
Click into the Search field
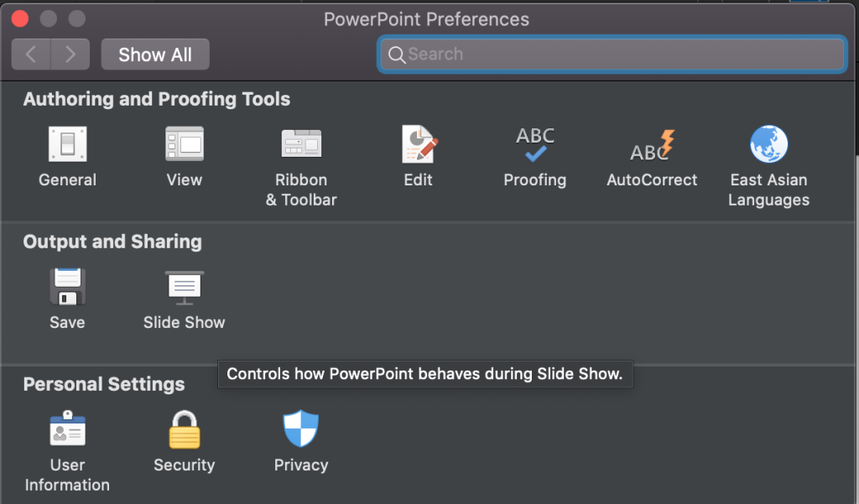[x=612, y=55]
